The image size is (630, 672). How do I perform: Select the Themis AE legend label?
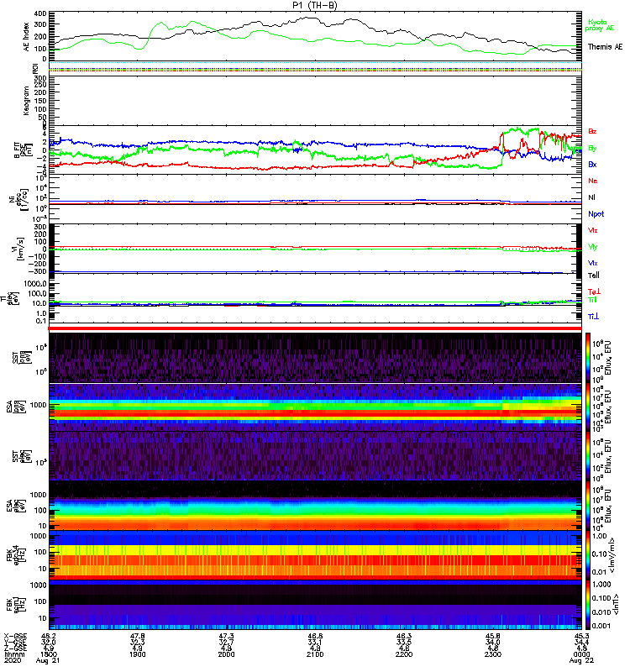point(605,47)
